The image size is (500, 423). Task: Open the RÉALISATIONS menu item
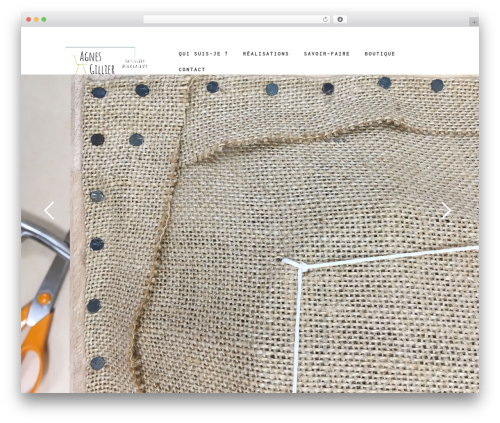pyautogui.click(x=266, y=54)
